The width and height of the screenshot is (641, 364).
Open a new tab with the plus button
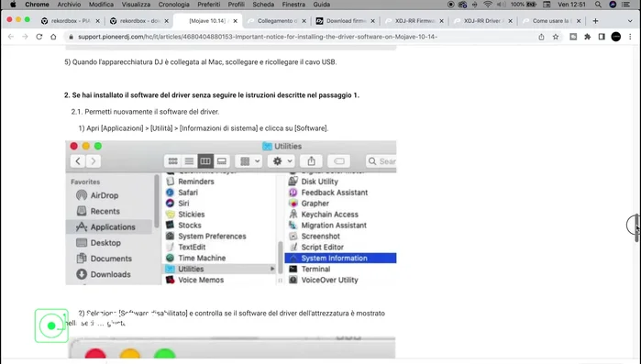tap(595, 21)
